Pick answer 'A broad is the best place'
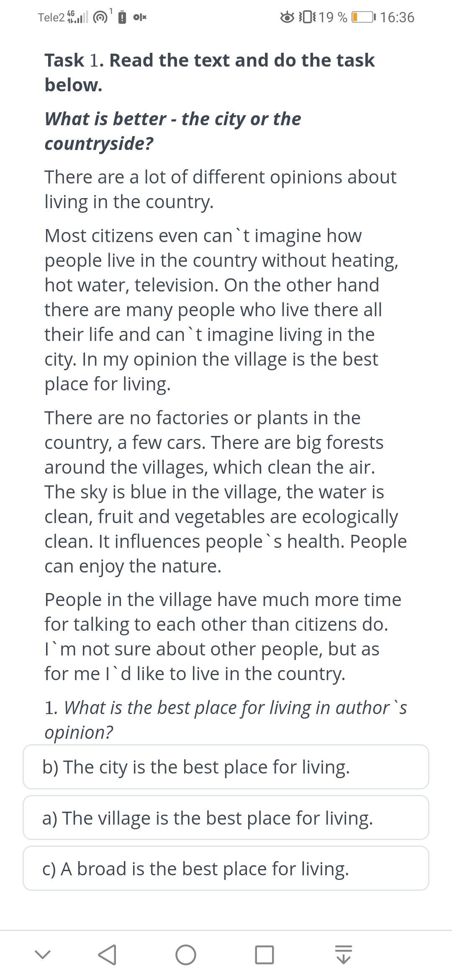 click(226, 868)
